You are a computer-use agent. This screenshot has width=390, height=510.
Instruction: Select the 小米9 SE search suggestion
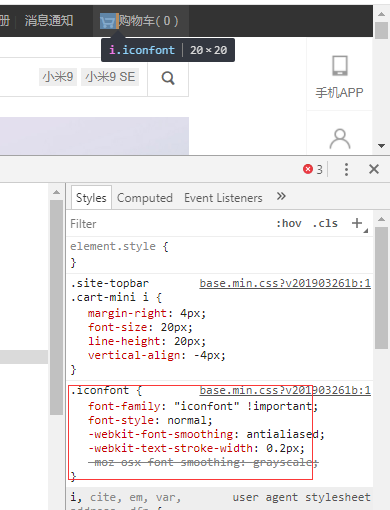(110, 77)
